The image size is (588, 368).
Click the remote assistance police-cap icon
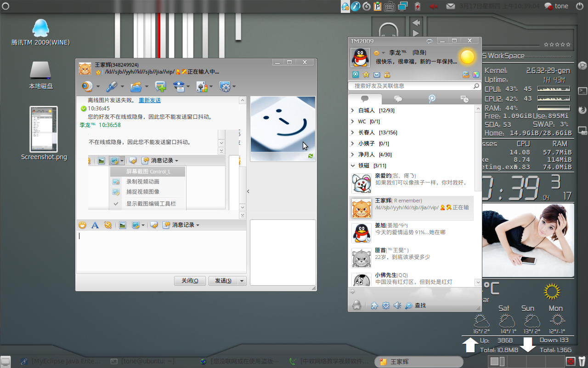(178, 86)
